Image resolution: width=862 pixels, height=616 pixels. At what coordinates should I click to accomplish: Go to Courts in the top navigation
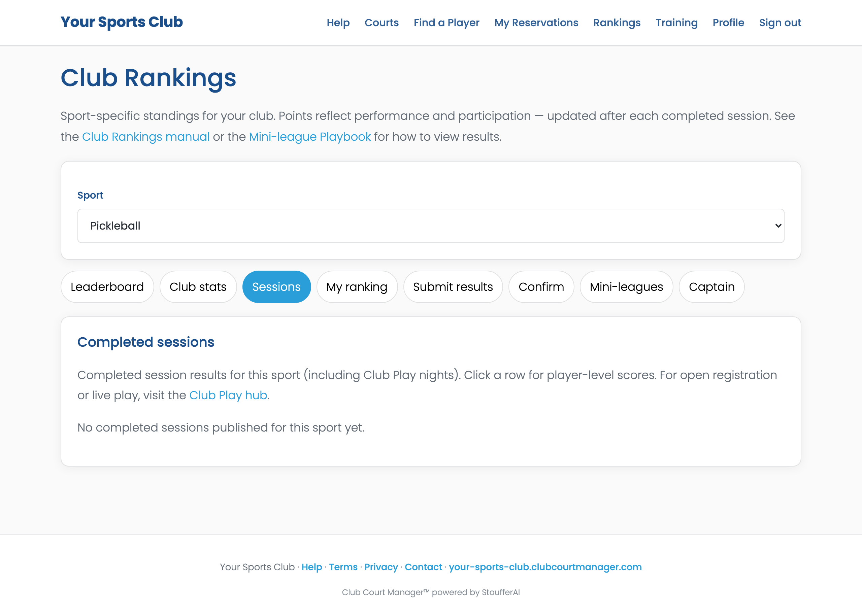381,23
